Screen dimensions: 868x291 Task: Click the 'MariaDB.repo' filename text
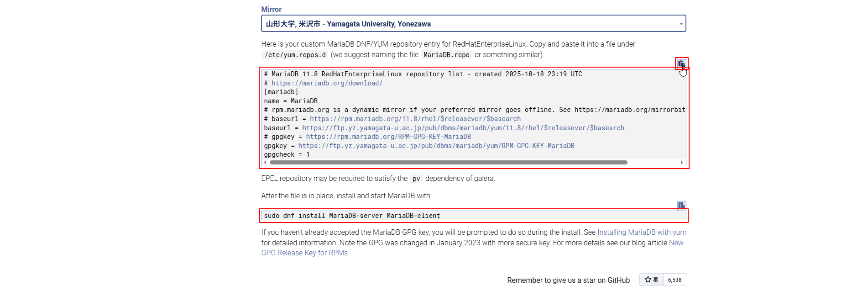click(x=446, y=55)
